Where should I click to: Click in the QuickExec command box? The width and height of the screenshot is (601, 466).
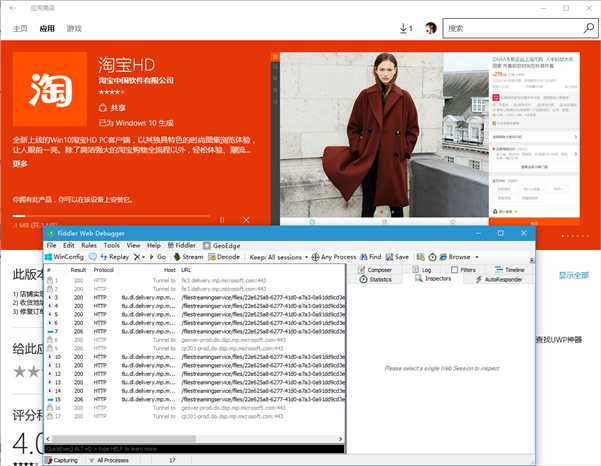194,449
